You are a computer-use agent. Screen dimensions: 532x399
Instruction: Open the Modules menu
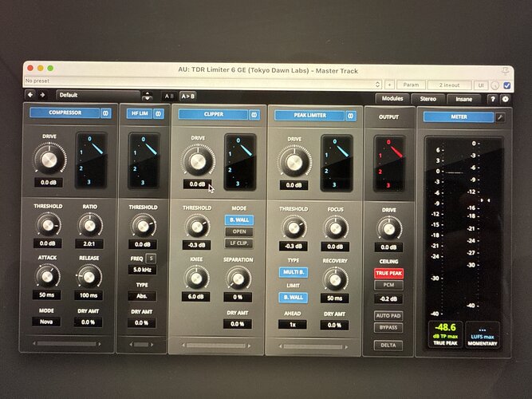[392, 98]
